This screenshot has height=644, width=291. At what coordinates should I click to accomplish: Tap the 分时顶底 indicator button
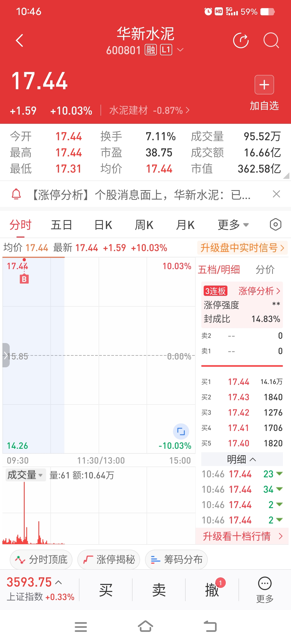(41, 560)
